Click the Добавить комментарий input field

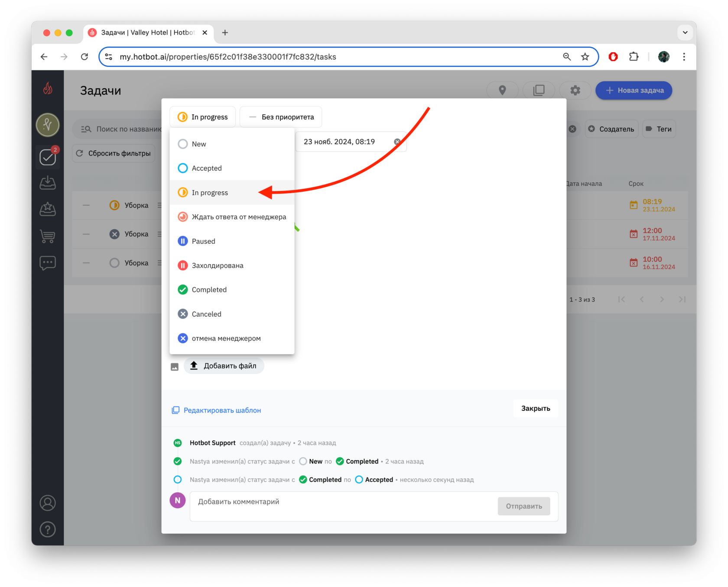(x=343, y=506)
